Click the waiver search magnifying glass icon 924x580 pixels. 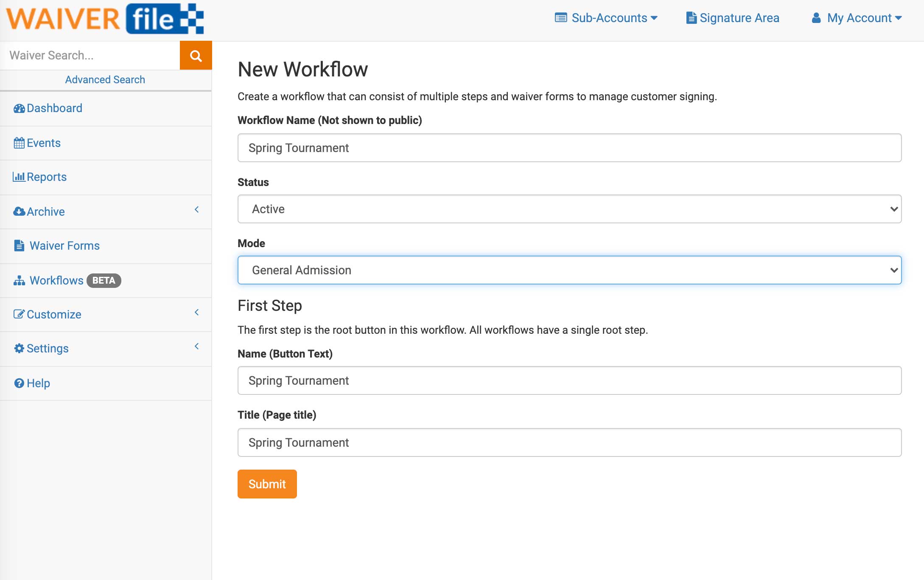click(196, 55)
